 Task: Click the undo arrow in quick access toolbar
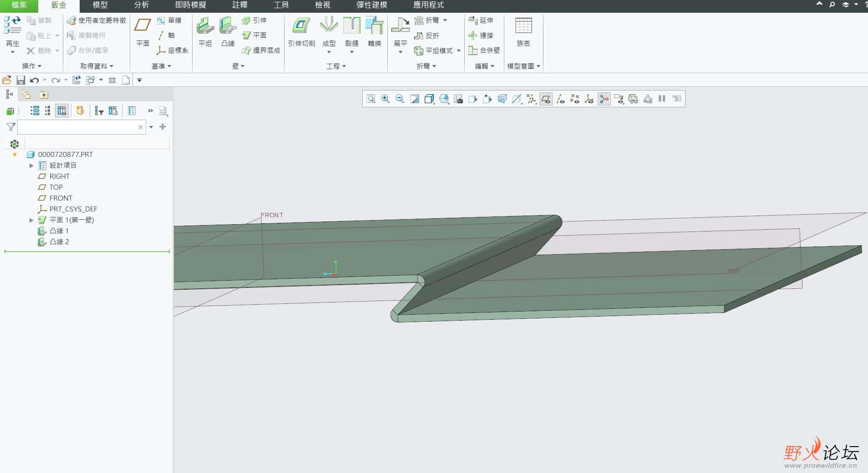pos(34,81)
